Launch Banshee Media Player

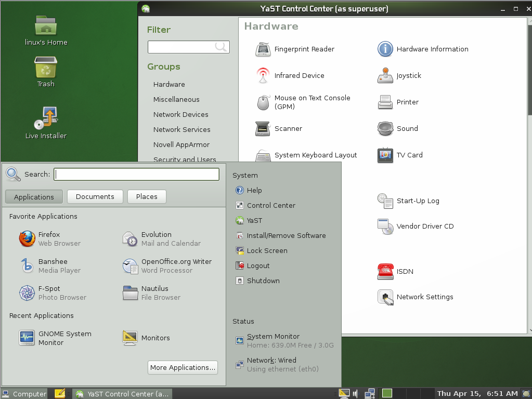[50, 266]
